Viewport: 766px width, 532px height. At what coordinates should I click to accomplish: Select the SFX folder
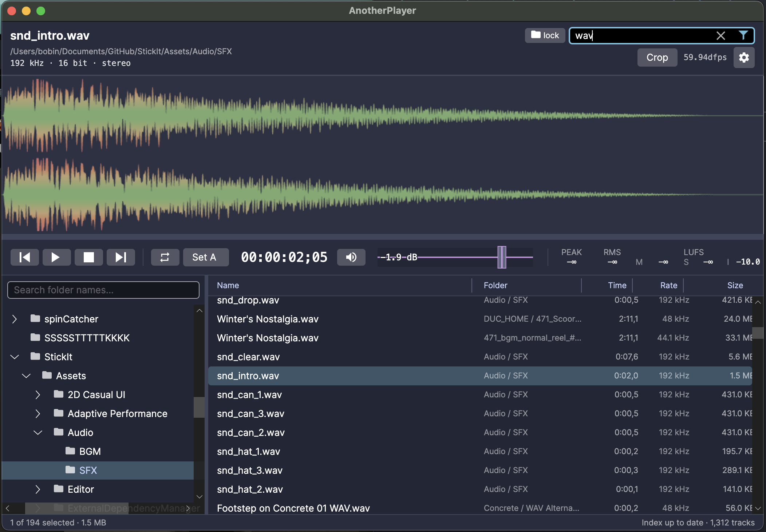tap(98, 471)
